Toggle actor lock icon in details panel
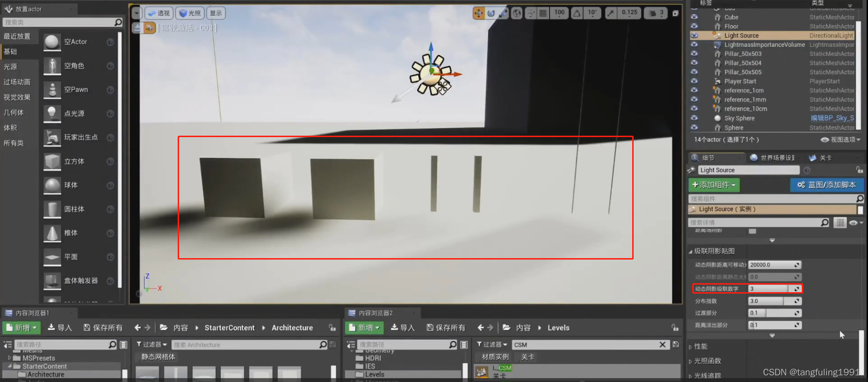 click(859, 170)
